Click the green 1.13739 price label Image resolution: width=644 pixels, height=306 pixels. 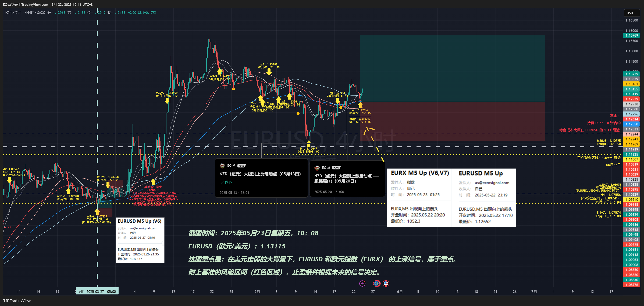point(632,74)
